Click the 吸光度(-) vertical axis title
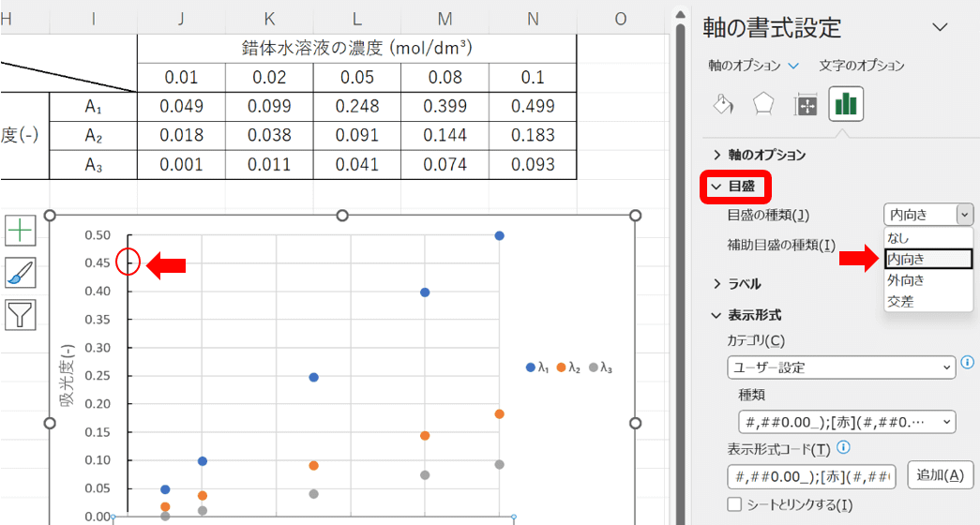This screenshot has height=525, width=980. tap(68, 375)
